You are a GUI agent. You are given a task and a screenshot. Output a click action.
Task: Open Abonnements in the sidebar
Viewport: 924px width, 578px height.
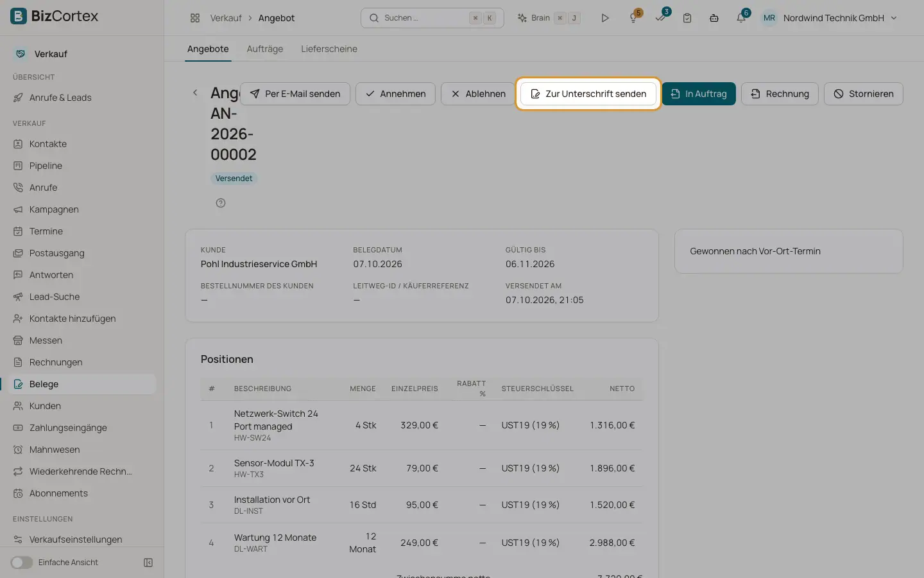pos(82,493)
